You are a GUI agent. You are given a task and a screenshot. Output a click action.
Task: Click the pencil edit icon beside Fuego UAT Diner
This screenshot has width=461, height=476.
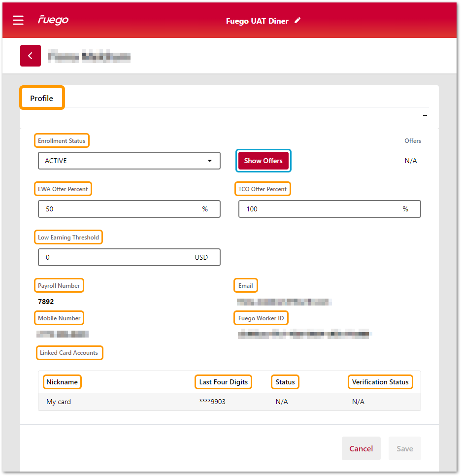pyautogui.click(x=297, y=21)
